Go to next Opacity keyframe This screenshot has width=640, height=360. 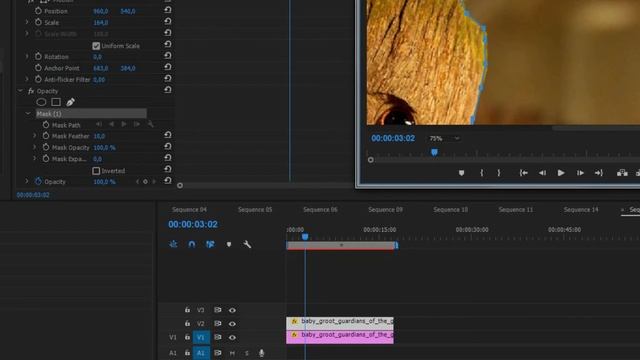point(154,182)
